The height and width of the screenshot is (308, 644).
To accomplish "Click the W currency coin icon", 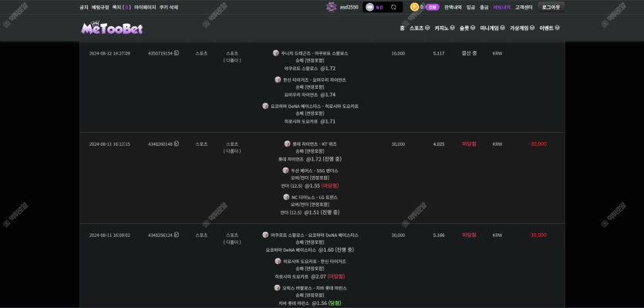I will click(x=369, y=7).
